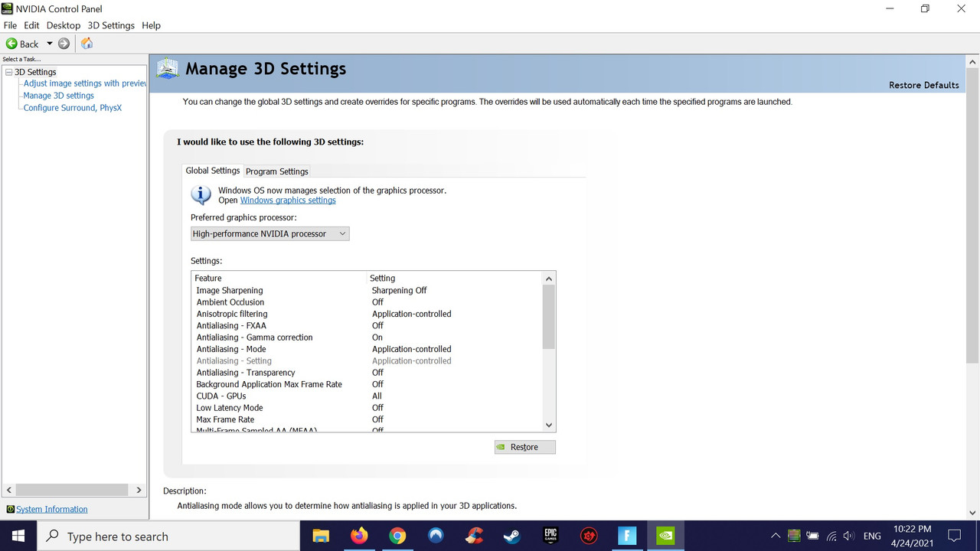Click the NVIDIA tray icon near clock
980x551 pixels.
click(794, 536)
